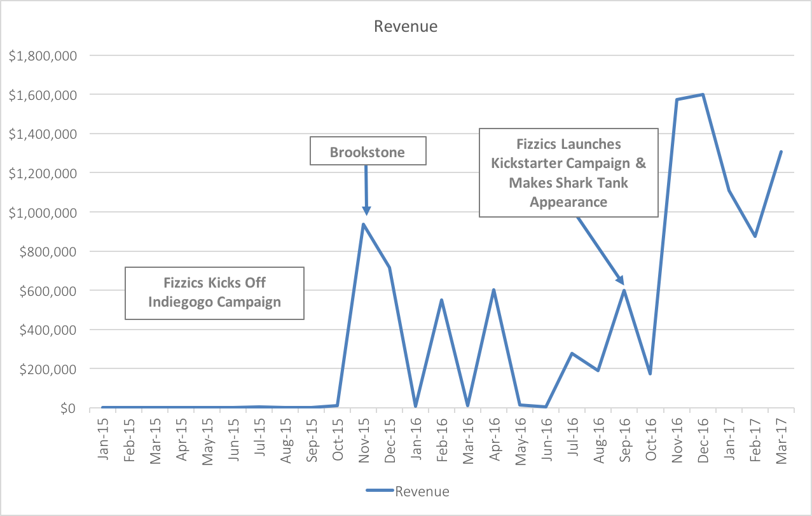Click the Revenue legend entry below the chart
This screenshot has width=812, height=516.
point(408,491)
